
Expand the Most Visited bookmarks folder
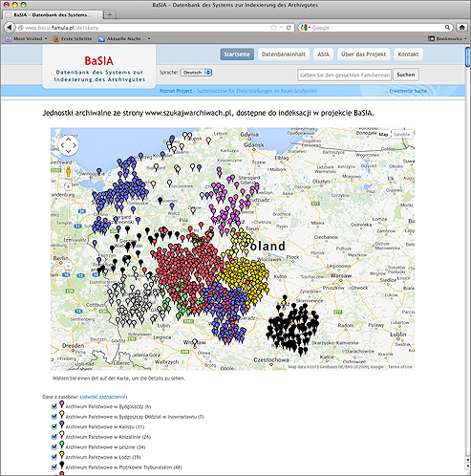click(27, 38)
